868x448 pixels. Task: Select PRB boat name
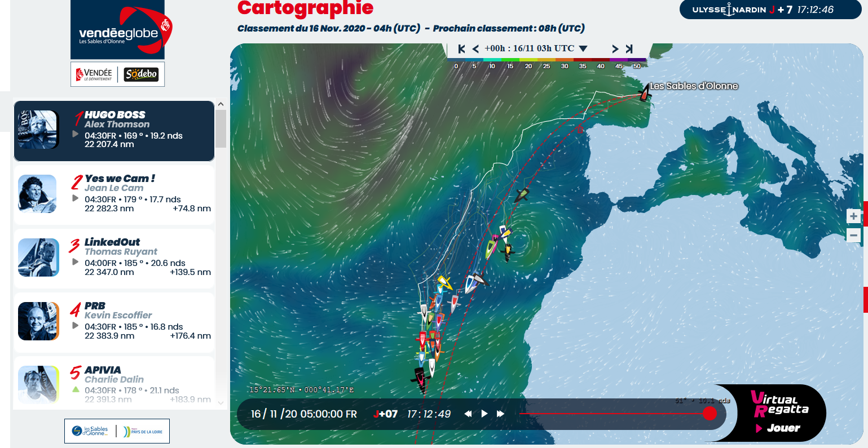[x=95, y=305]
